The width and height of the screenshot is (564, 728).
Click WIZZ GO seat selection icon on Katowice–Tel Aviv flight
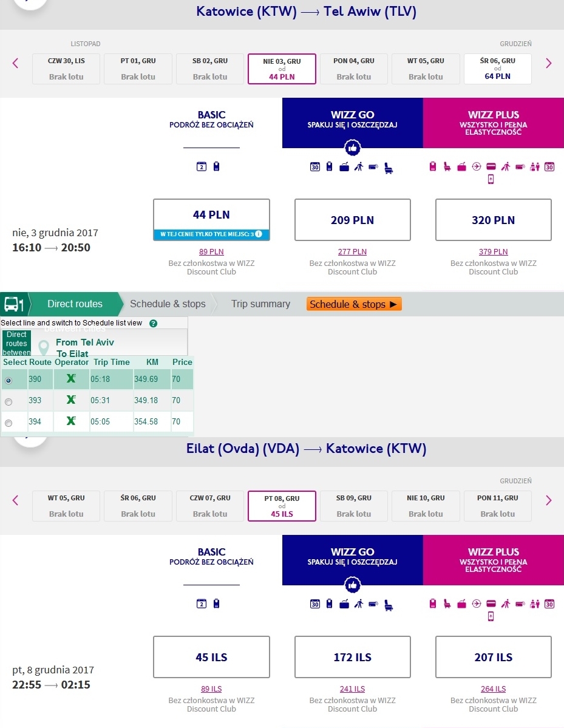(x=389, y=168)
